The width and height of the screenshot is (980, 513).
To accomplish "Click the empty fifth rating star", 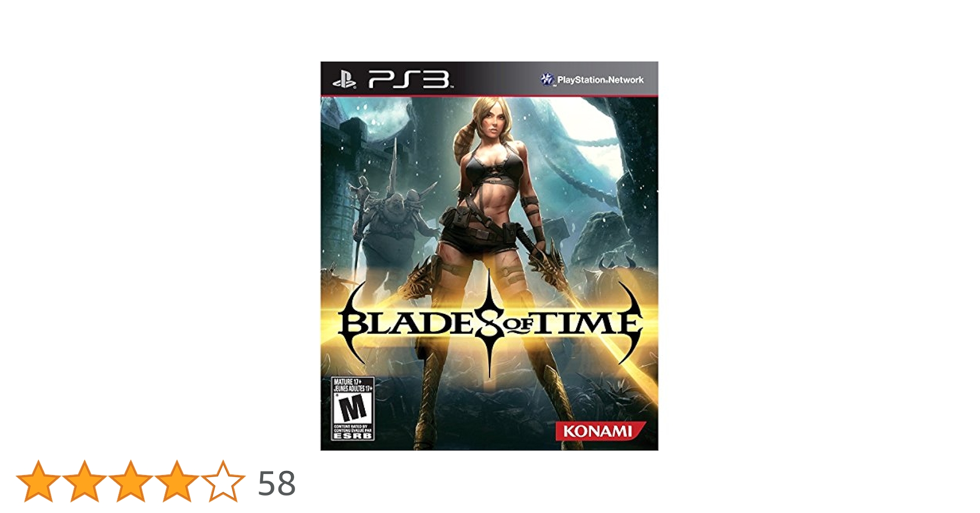I will point(223,481).
